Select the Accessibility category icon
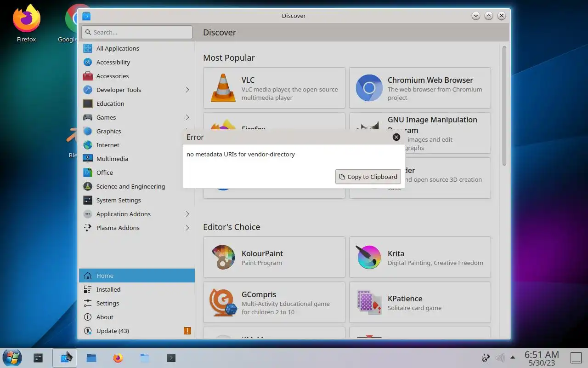This screenshot has width=588, height=368. point(88,62)
